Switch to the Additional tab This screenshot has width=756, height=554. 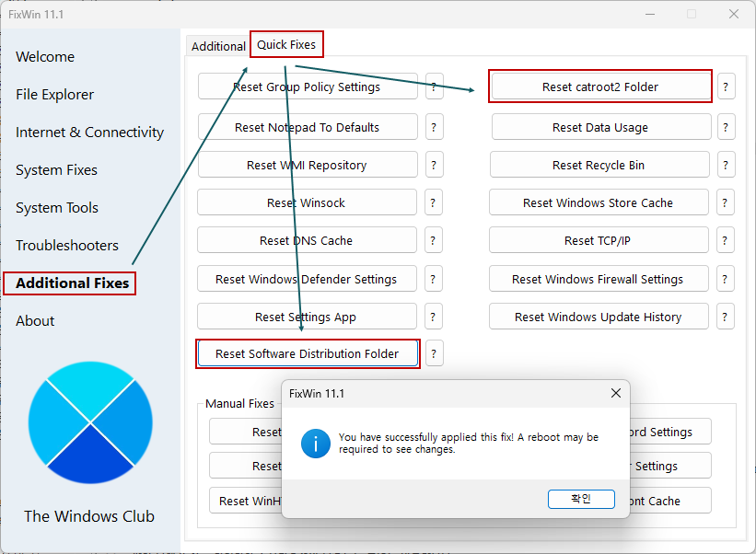tap(218, 46)
